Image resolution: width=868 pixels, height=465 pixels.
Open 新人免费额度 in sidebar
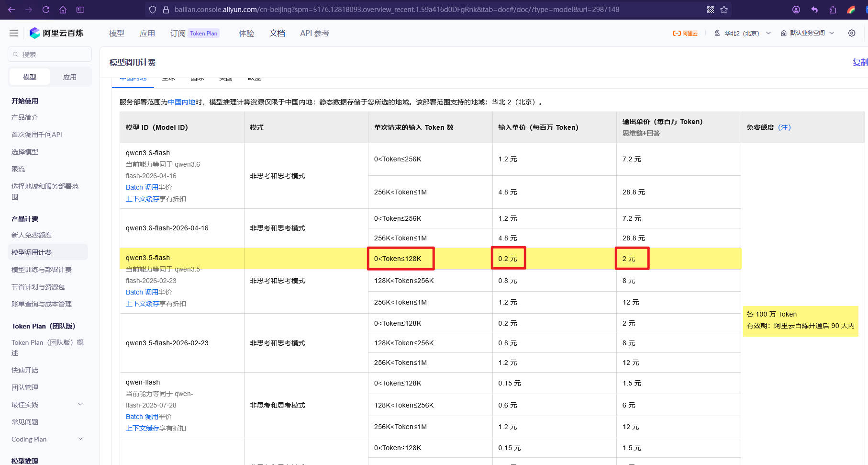pyautogui.click(x=32, y=235)
